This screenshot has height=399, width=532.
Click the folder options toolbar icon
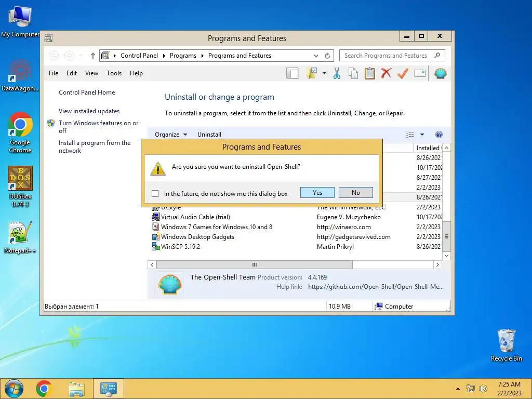[x=312, y=73]
